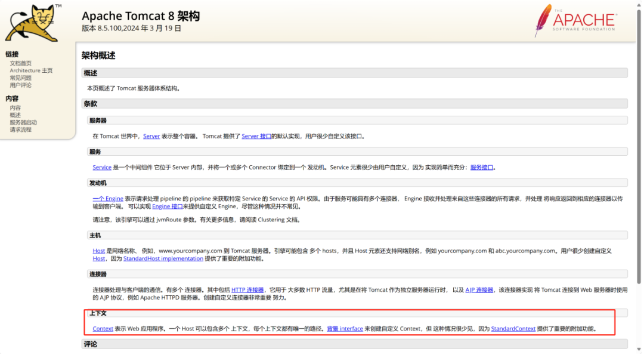The width and height of the screenshot is (644, 355).
Task: Open the Engine 接口 link
Action: (x=167, y=206)
